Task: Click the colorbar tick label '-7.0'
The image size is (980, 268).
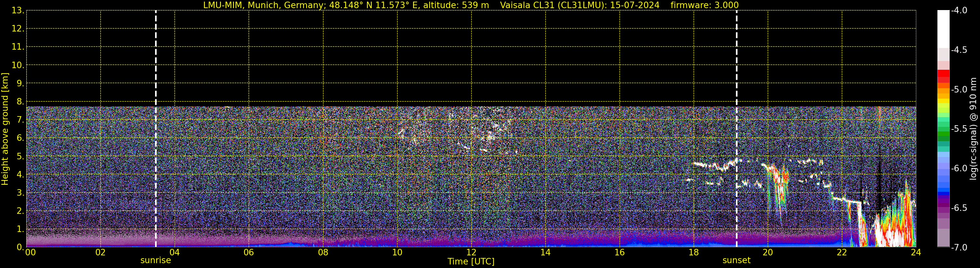Action: coord(959,248)
